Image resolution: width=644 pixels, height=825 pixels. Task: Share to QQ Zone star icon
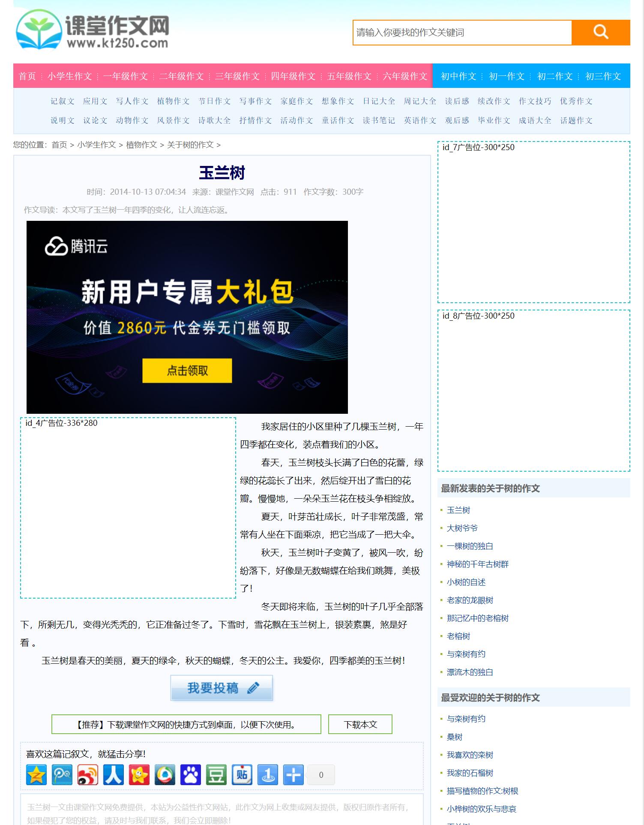(x=36, y=775)
